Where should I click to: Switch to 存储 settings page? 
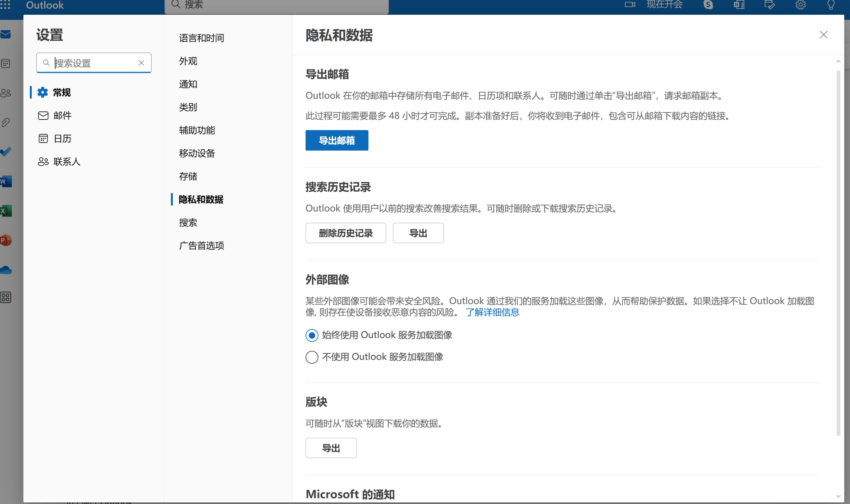tap(188, 176)
